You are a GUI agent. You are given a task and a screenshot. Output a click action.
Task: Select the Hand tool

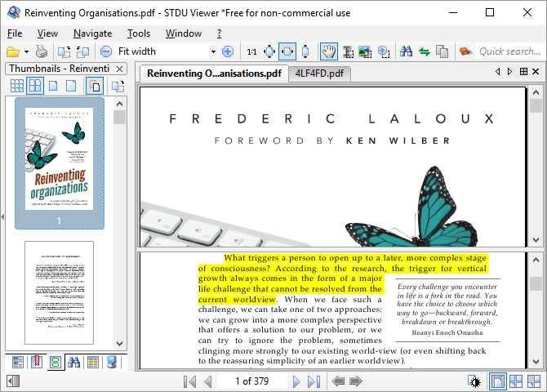click(329, 51)
